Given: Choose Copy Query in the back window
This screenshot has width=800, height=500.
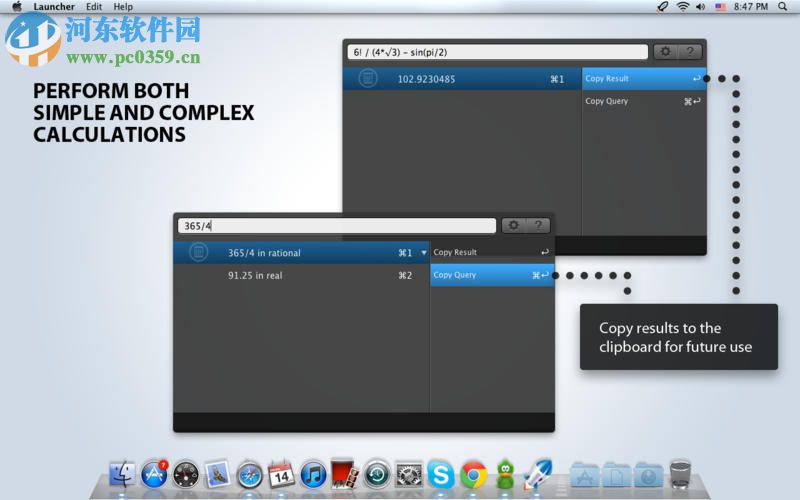Looking at the screenshot, I should coord(644,101).
